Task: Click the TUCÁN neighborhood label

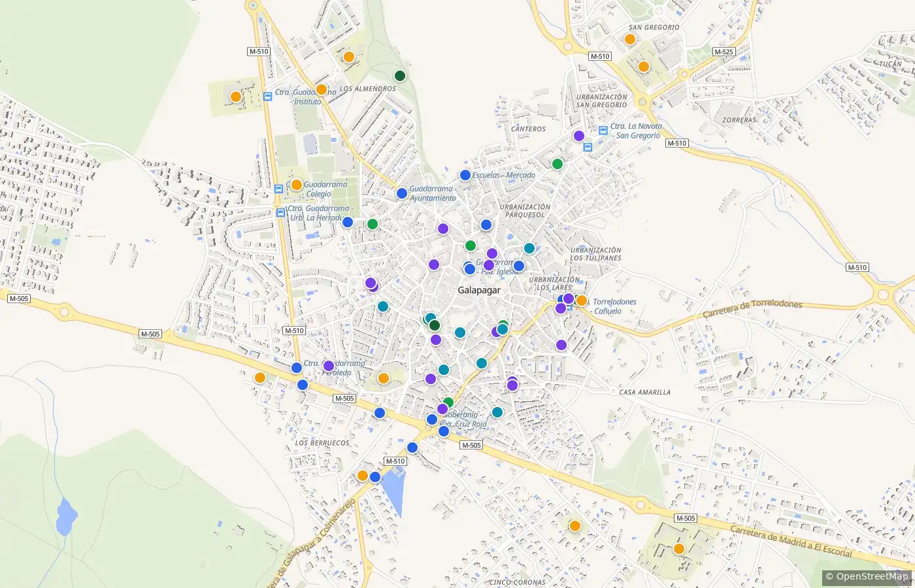Action: (890, 64)
